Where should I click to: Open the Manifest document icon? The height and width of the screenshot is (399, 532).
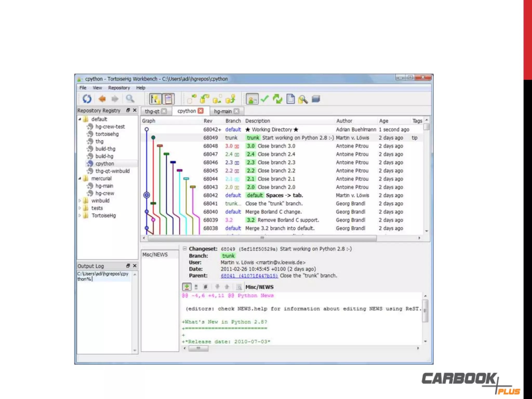pyautogui.click(x=290, y=99)
